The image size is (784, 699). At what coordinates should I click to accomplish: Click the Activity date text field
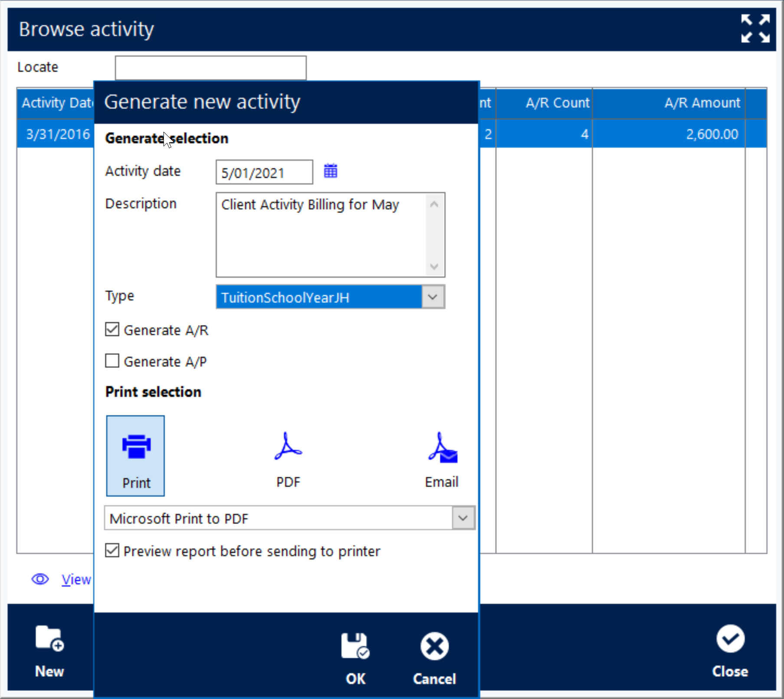(264, 172)
